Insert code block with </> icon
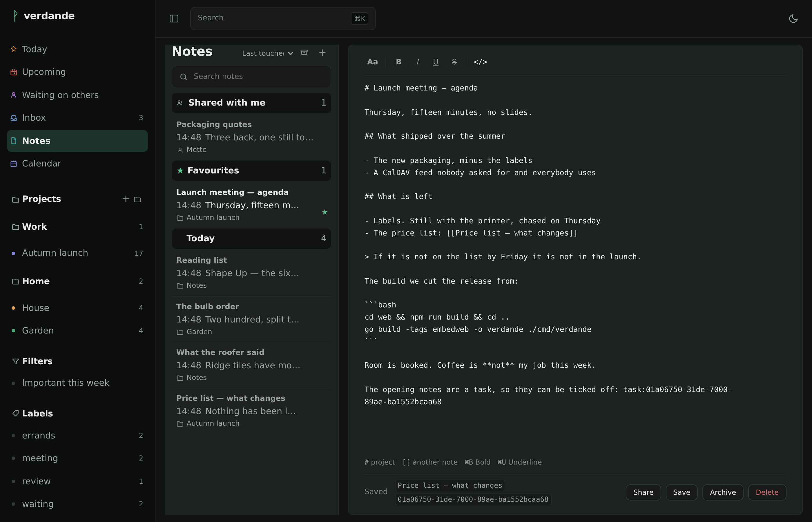Screen dimensions: 812x522 pyautogui.click(x=480, y=62)
